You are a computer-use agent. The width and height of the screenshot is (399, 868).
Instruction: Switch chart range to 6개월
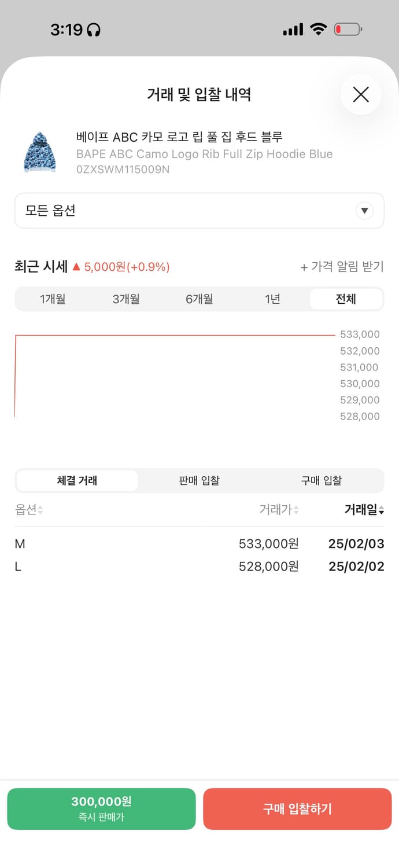(199, 299)
